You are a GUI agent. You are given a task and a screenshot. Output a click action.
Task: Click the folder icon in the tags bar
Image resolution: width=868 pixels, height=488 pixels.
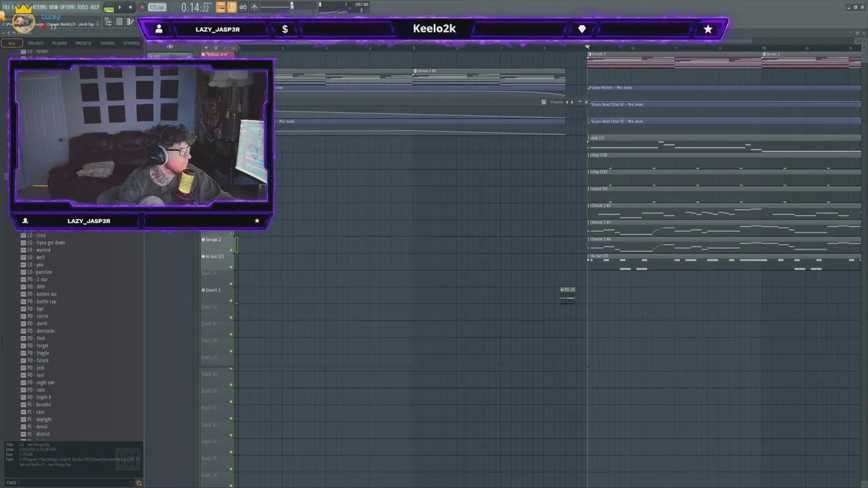pos(131,483)
